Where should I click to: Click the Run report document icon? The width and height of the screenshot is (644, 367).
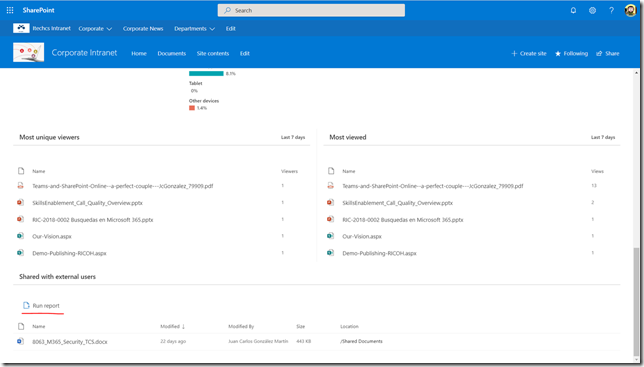pyautogui.click(x=26, y=305)
